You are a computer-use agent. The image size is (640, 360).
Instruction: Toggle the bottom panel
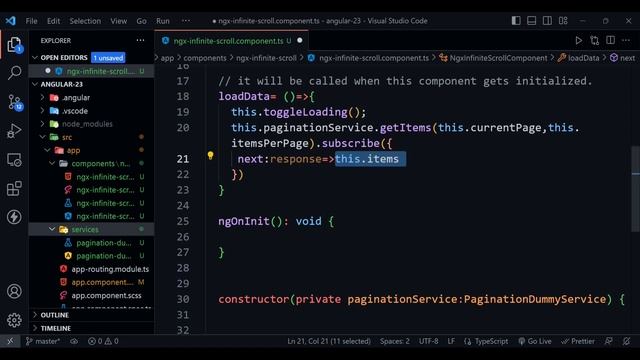(x=531, y=20)
